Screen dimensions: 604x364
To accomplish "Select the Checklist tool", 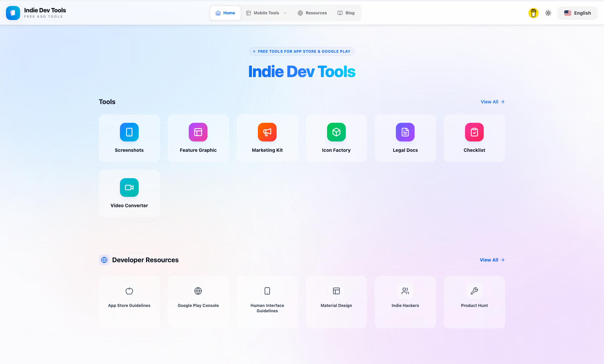I will (x=474, y=138).
